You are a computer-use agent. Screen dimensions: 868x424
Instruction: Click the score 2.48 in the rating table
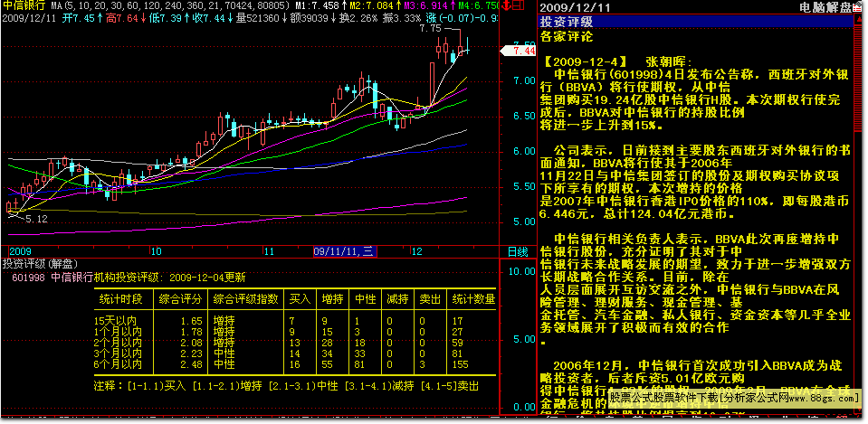tap(191, 365)
